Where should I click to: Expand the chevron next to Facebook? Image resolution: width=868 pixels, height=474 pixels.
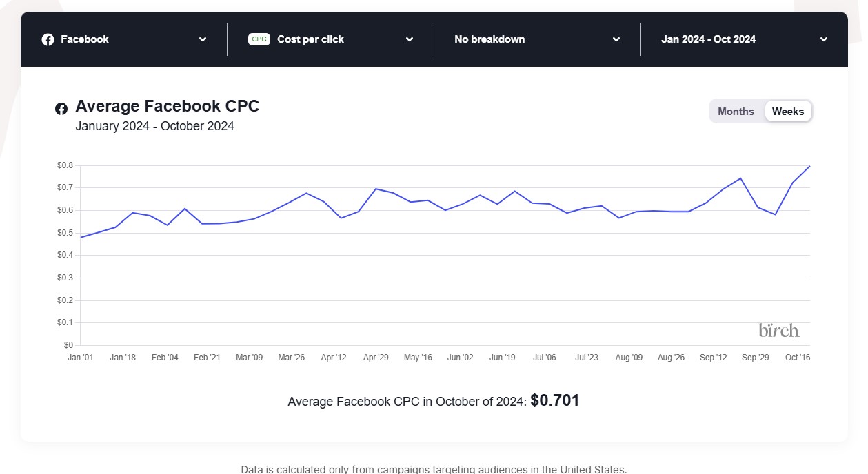pos(203,39)
